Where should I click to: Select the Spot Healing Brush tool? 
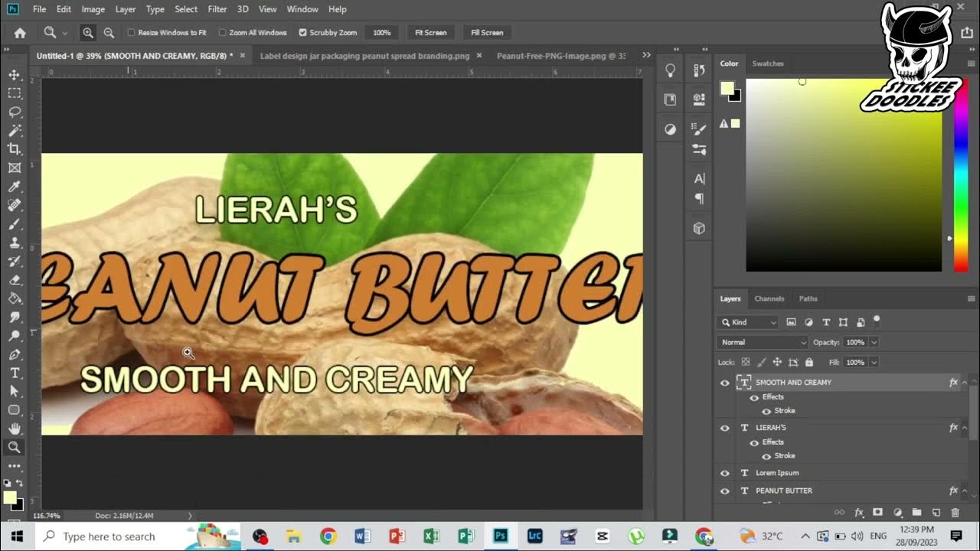tap(15, 205)
